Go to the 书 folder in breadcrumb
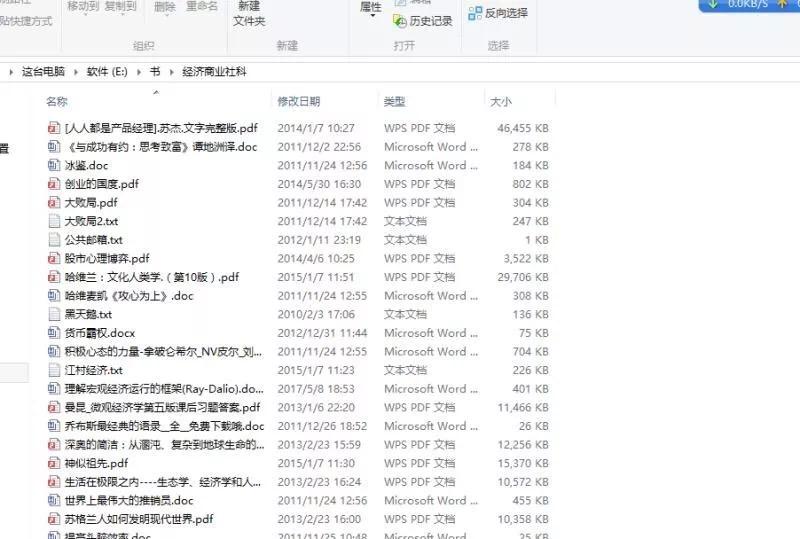 pos(155,71)
